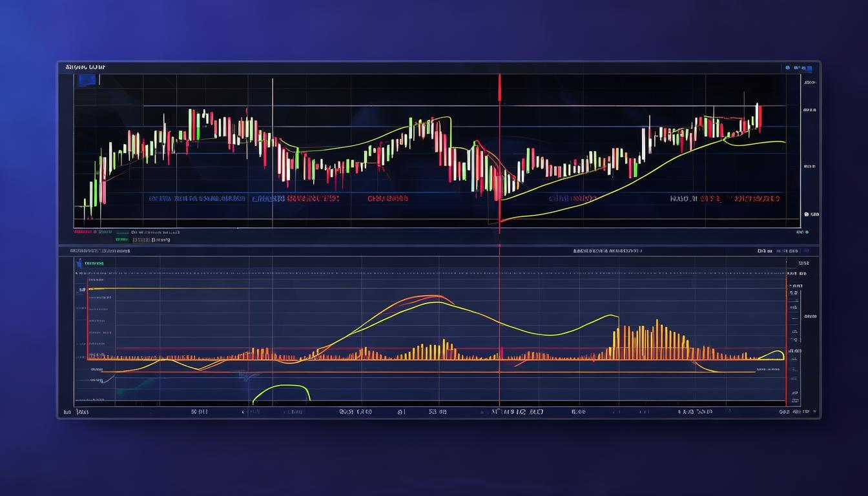Click the small blue circle icon in top-right header
Image resolution: width=868 pixels, height=496 pixels.
pyautogui.click(x=787, y=68)
